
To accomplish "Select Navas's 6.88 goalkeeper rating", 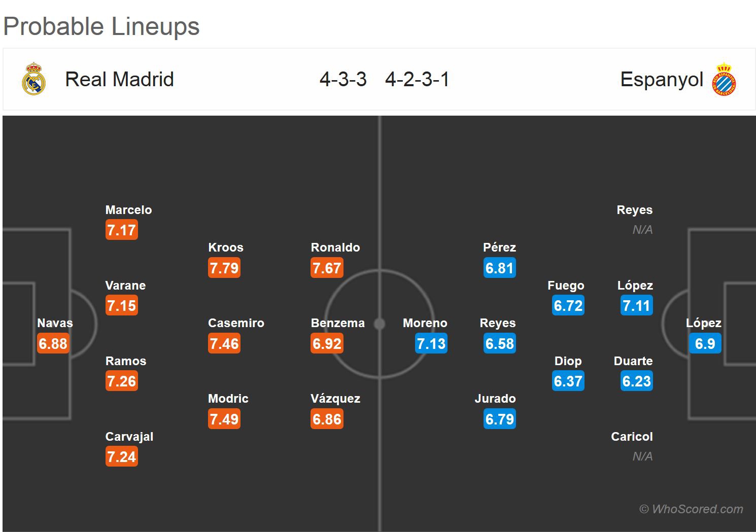I will click(x=53, y=343).
